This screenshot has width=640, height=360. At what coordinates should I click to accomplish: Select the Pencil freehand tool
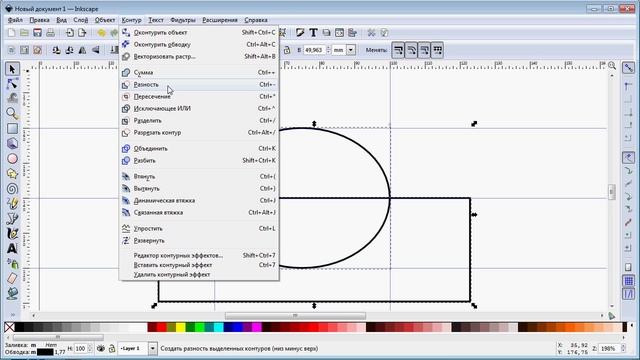pos(12,204)
